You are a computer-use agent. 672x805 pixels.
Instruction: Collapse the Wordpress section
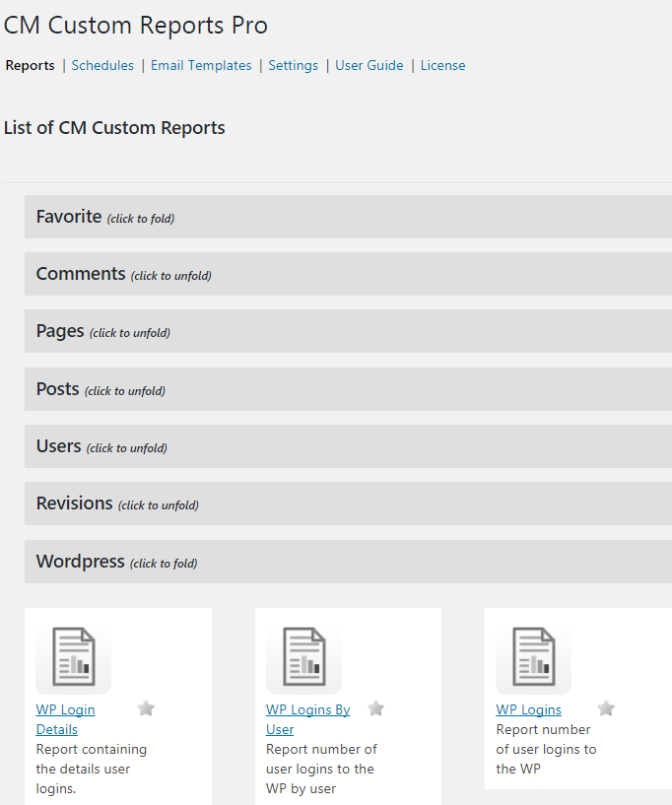tap(116, 562)
